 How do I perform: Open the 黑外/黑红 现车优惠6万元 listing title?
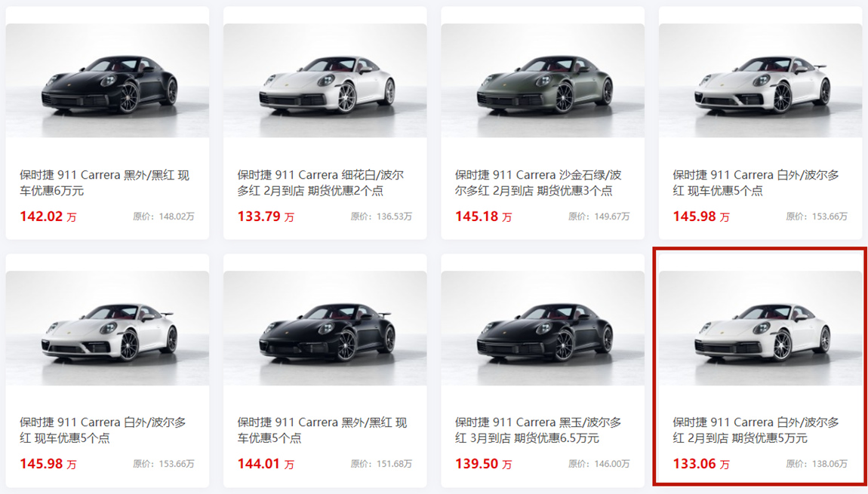click(x=105, y=183)
